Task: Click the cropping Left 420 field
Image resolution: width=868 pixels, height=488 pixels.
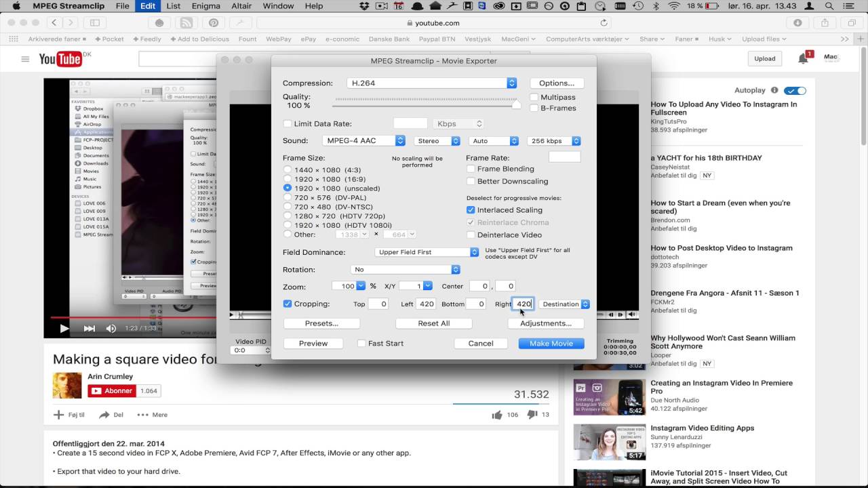Action: coord(426,304)
